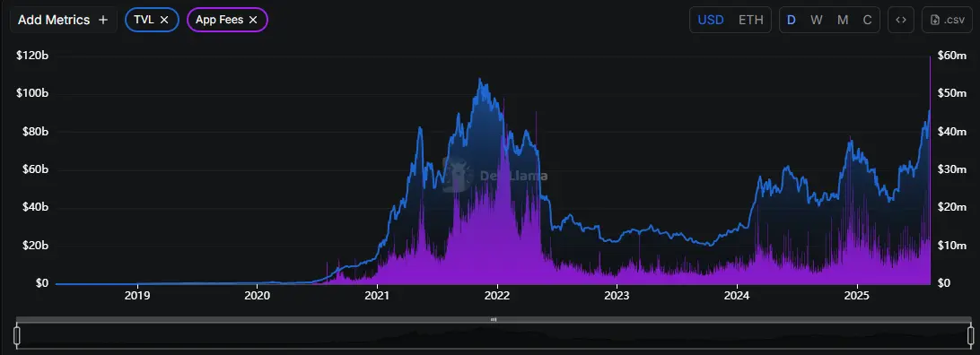Remove the TVL metric with its X
Image resolution: width=980 pixels, height=355 pixels.
164,20
